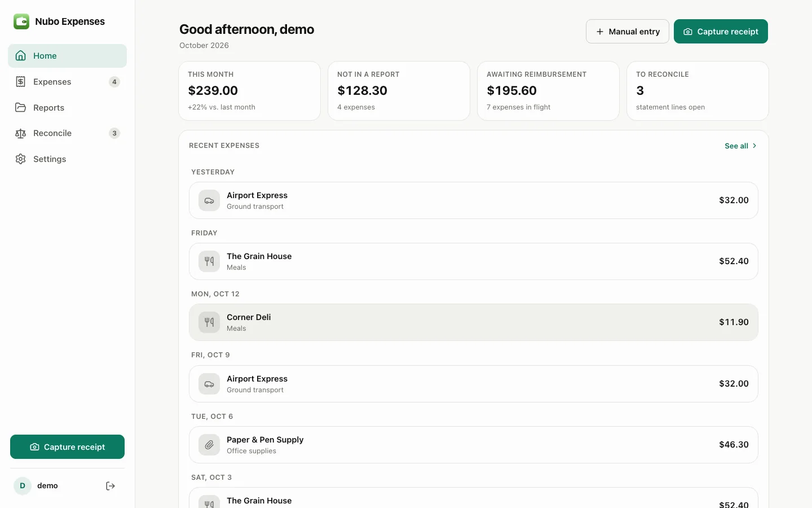This screenshot has width=812, height=508.
Task: Open the Home menu item
Action: click(67, 56)
